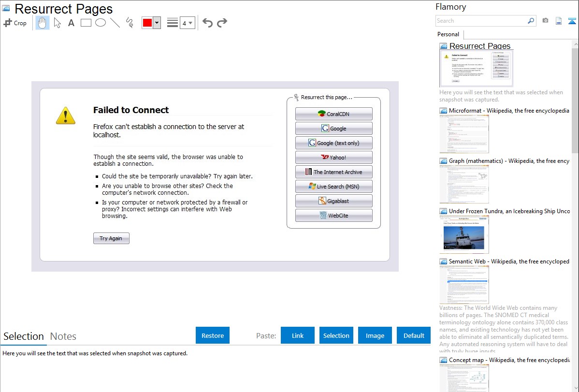Click the Flamory search field
579x392 pixels.
(x=481, y=21)
